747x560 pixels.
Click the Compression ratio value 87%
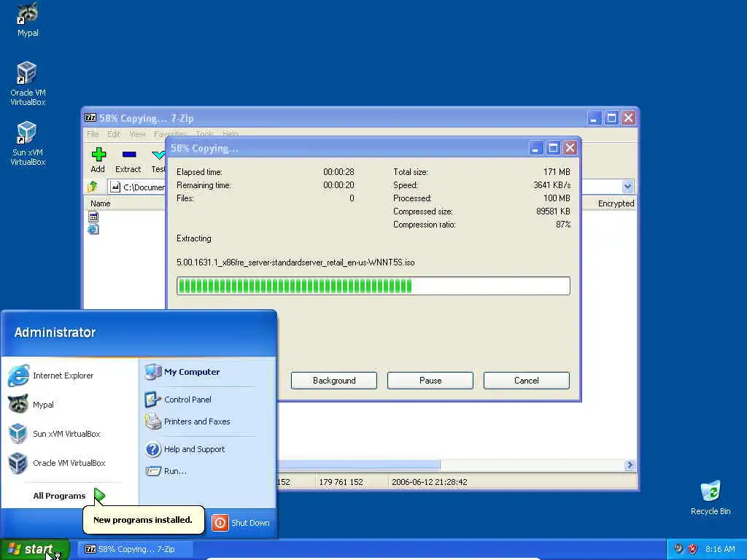[563, 225]
